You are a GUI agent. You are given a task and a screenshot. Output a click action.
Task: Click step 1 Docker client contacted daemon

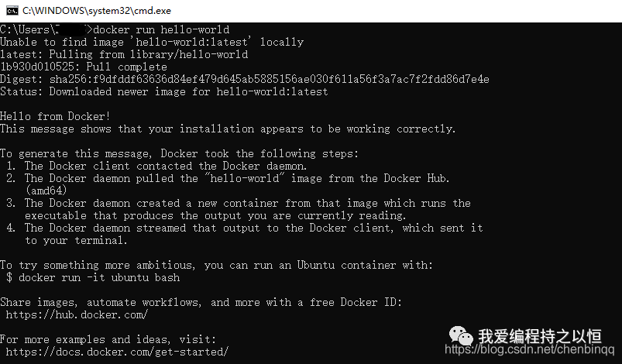coord(156,166)
